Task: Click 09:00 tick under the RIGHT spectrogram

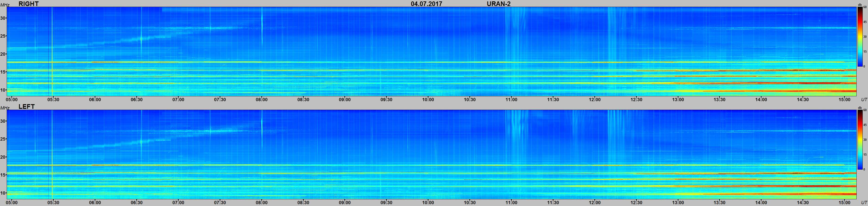Action: [x=345, y=99]
